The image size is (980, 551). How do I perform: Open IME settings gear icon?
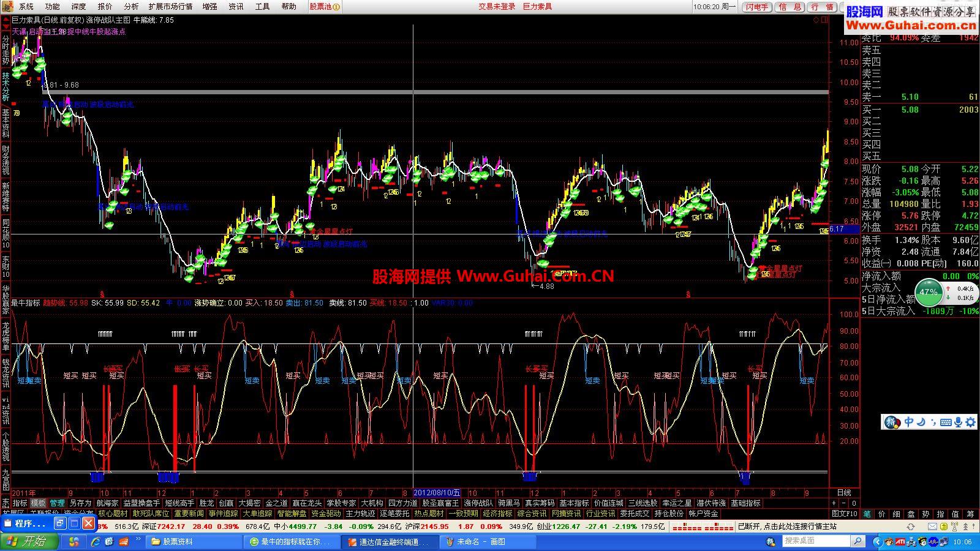[970, 422]
